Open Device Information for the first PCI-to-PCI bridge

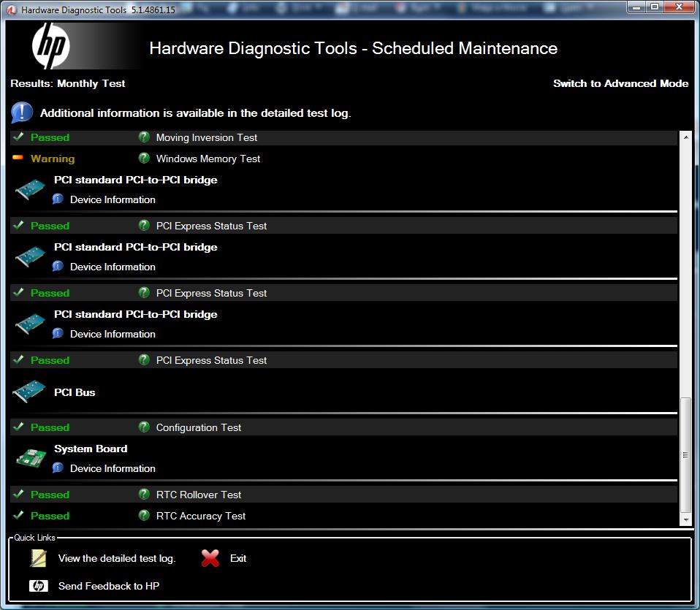113,199
